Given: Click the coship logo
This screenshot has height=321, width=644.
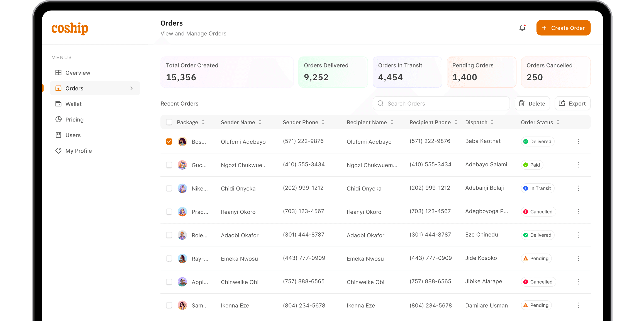Looking at the screenshot, I should coord(70,28).
